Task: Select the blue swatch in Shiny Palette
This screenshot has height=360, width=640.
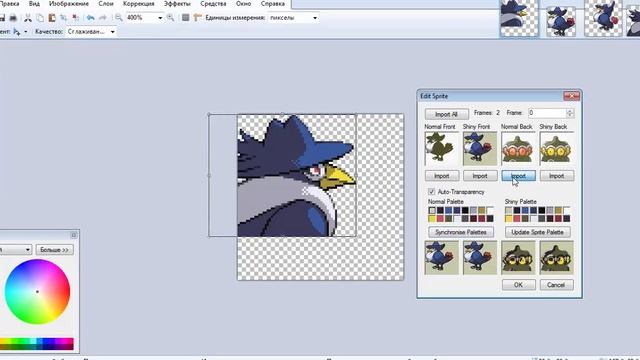Action: 525,210
